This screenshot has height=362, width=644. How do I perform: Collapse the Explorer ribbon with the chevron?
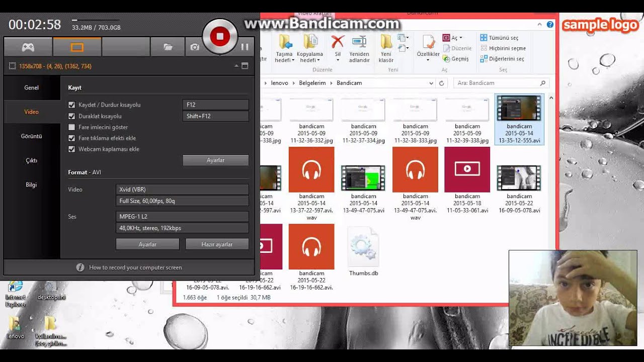pyautogui.click(x=539, y=24)
